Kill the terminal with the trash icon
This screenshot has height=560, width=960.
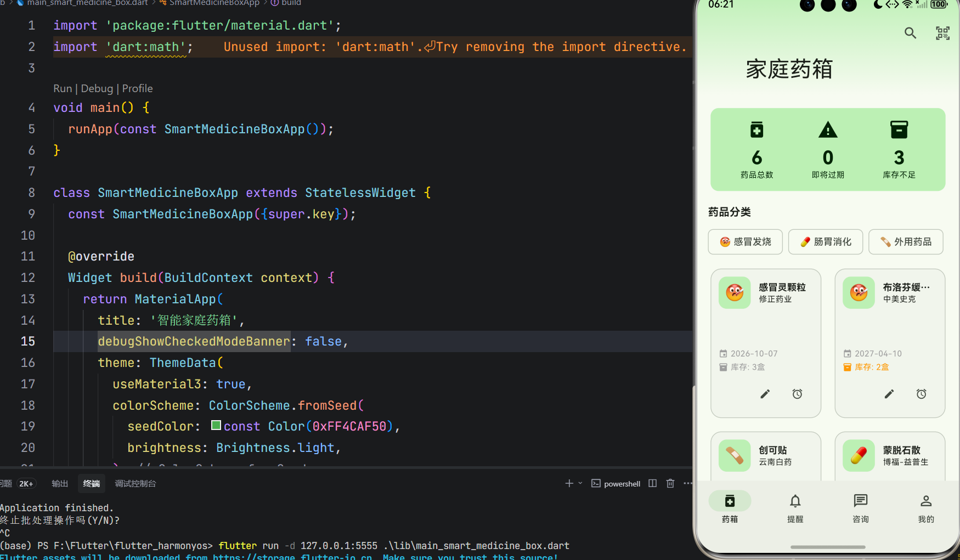click(x=670, y=483)
